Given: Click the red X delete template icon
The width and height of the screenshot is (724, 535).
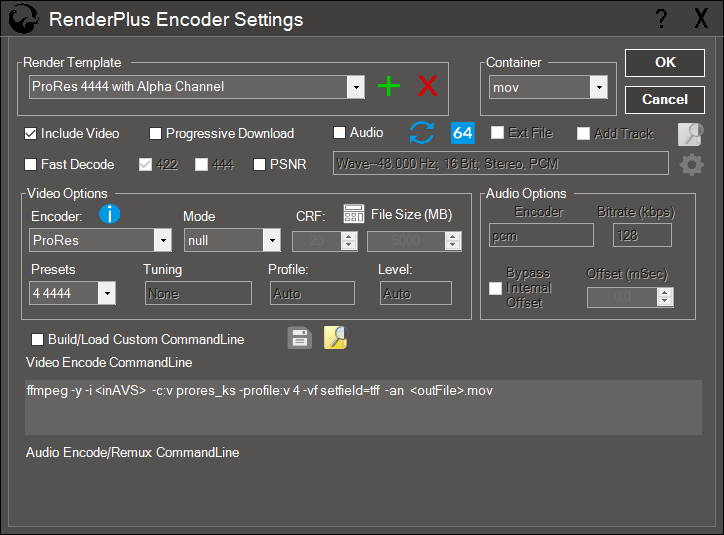Looking at the screenshot, I should (428, 87).
